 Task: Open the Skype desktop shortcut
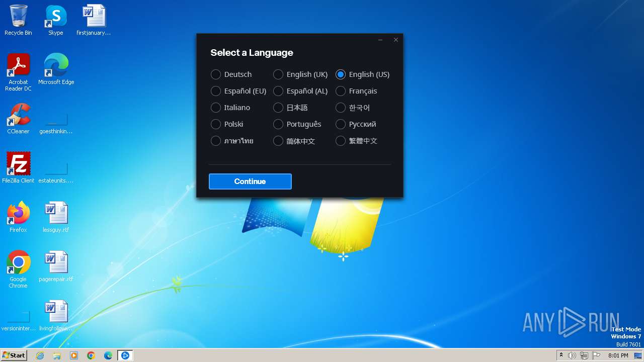tap(56, 21)
